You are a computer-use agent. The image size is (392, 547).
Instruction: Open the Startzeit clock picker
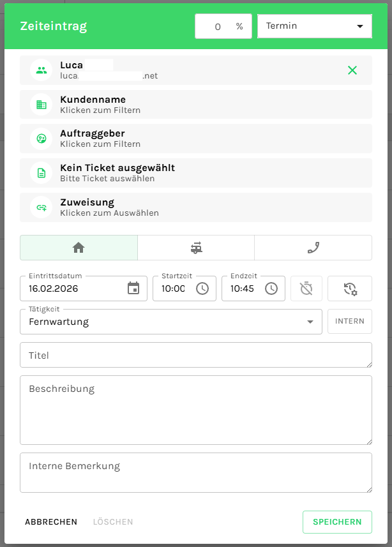202,288
